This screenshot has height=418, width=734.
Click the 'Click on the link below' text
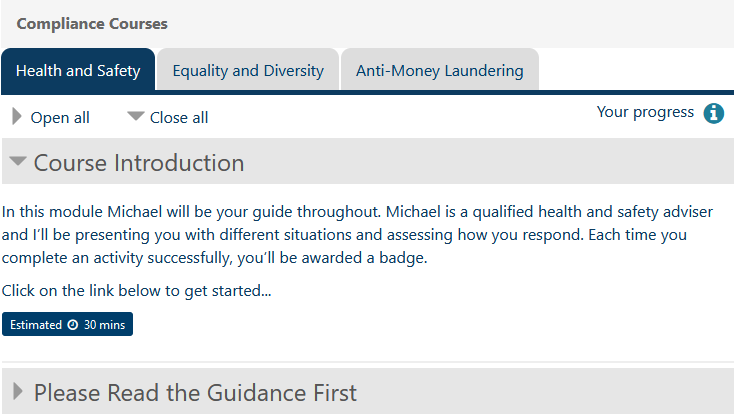tap(136, 291)
